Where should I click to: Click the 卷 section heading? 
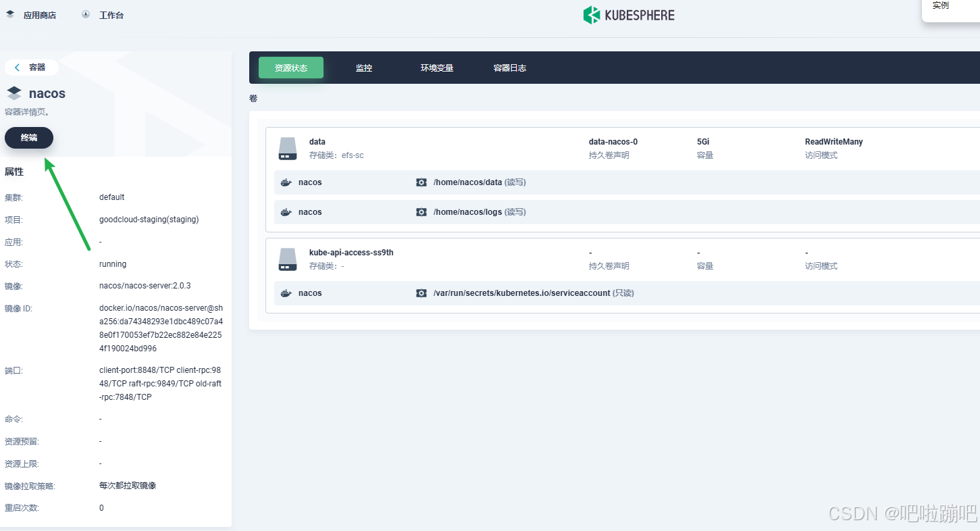253,99
